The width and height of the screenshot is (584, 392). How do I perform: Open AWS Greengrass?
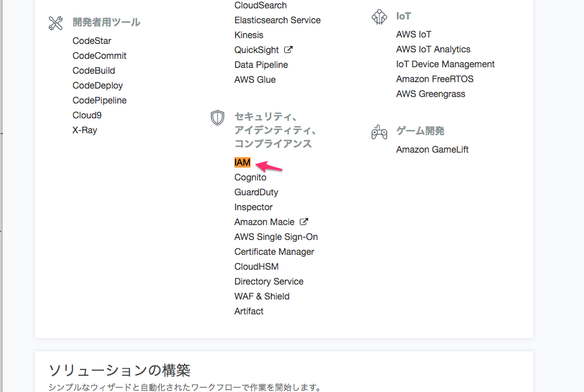click(431, 94)
